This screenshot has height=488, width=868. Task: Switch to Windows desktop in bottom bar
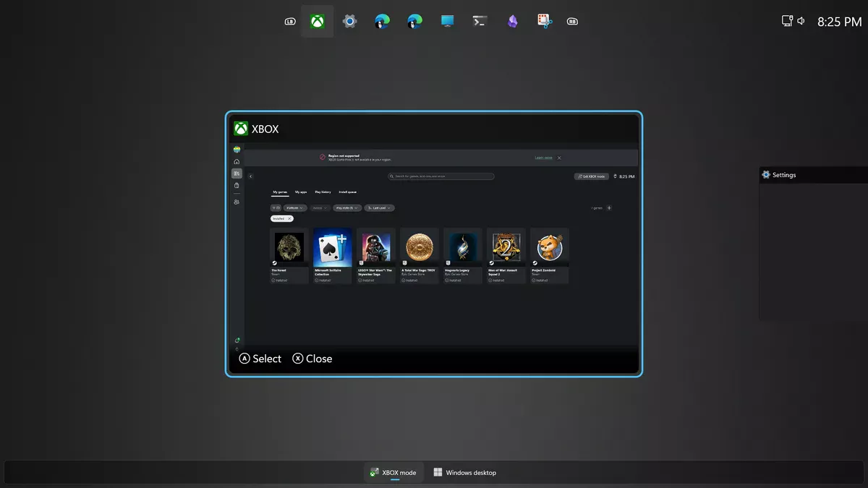tap(464, 473)
